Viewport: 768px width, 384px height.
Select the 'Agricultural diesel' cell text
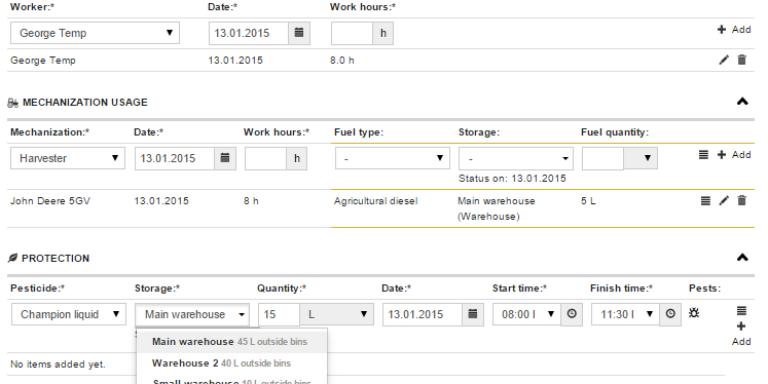[x=376, y=201]
